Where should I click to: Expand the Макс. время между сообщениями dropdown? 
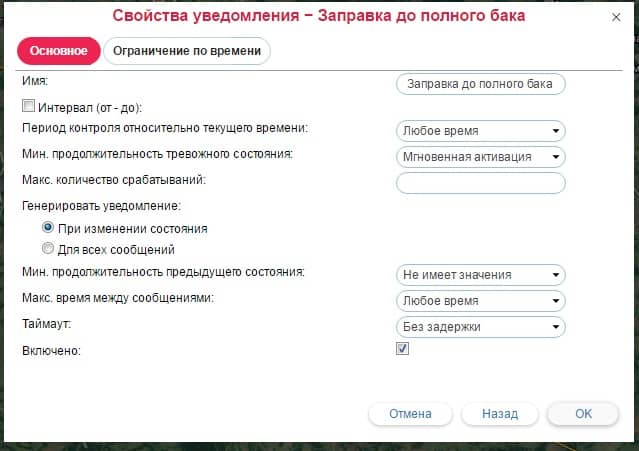[x=481, y=301]
